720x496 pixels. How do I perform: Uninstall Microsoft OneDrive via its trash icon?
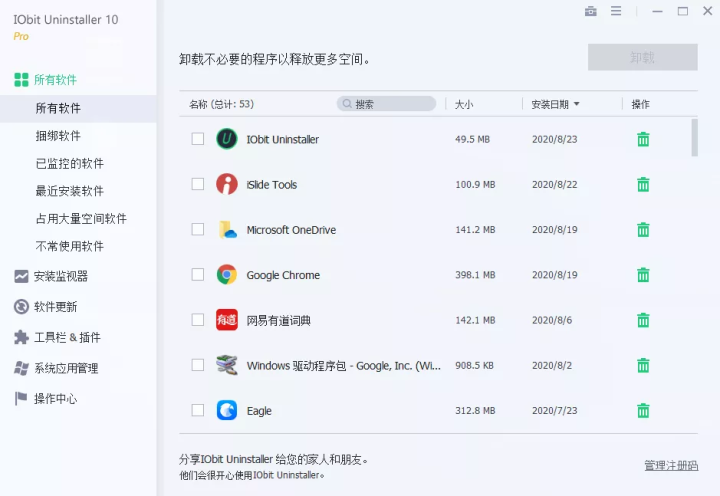point(643,229)
